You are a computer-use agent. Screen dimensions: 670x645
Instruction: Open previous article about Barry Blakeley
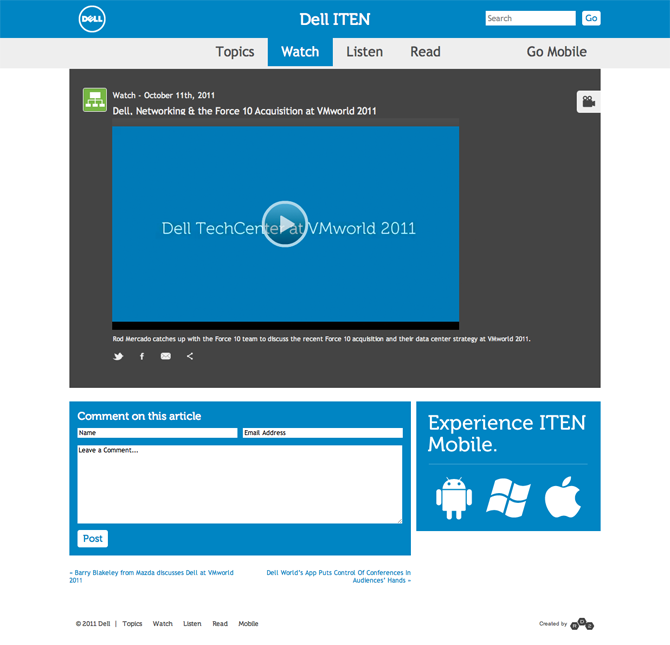(x=151, y=577)
